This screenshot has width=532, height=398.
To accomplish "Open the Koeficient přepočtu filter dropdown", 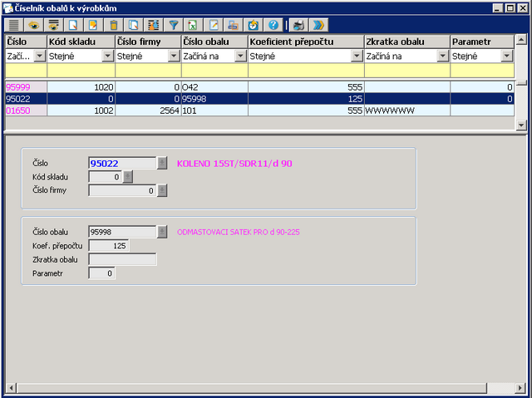I will point(357,57).
